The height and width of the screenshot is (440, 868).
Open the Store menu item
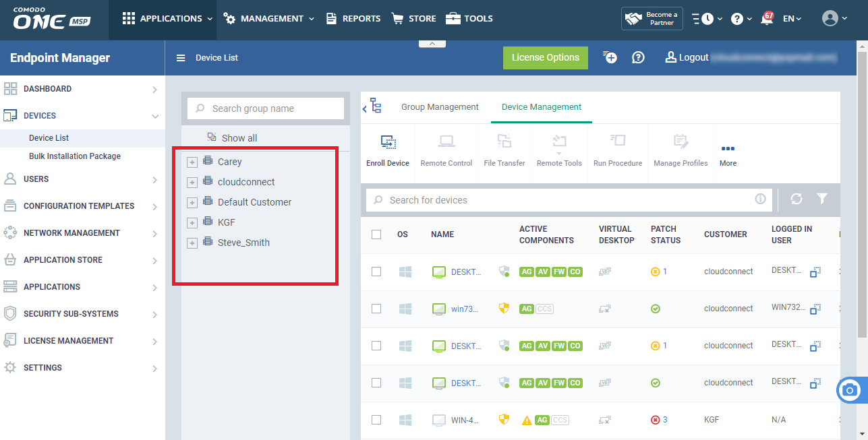(413, 19)
